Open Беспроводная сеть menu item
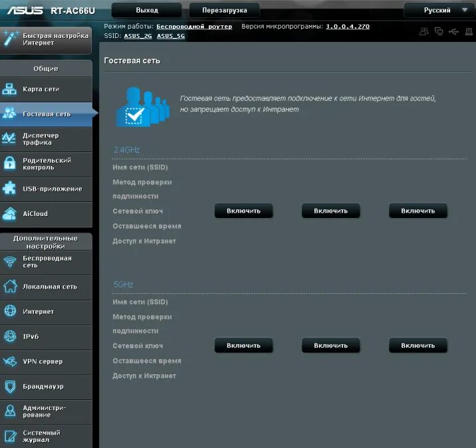The image size is (476, 448). 46,262
